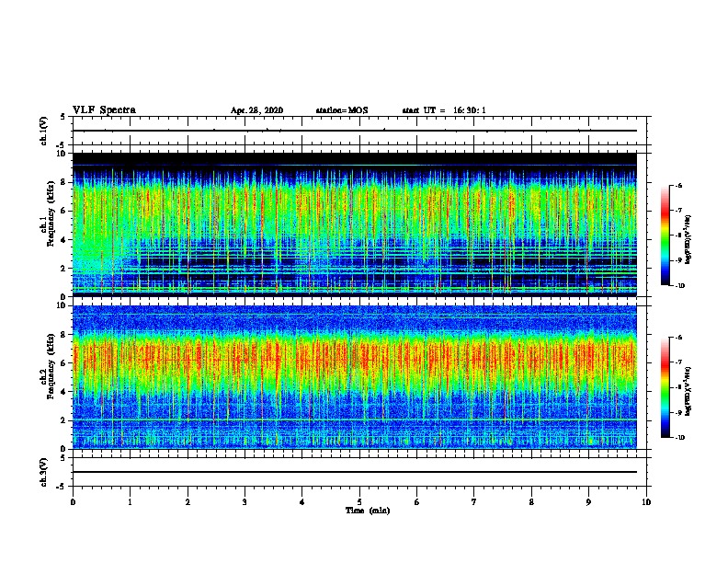Click the 'VLF Spectra' plot title
This screenshot has width=728, height=563.
tap(104, 110)
